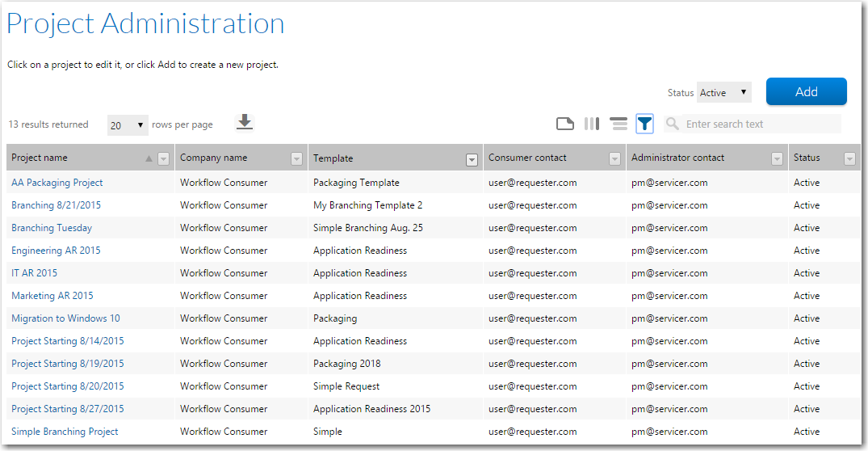
Task: Open the Status Active dropdown
Action: [723, 92]
